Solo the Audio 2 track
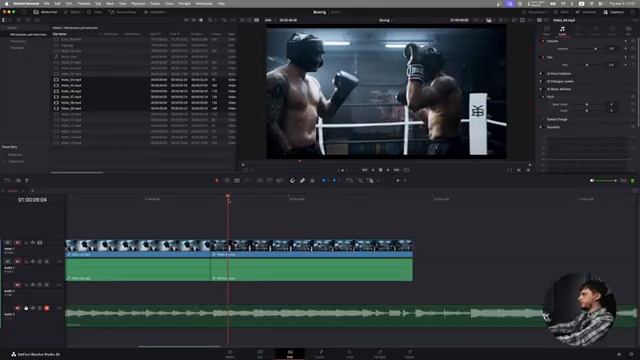The image size is (640, 360). coord(40,284)
